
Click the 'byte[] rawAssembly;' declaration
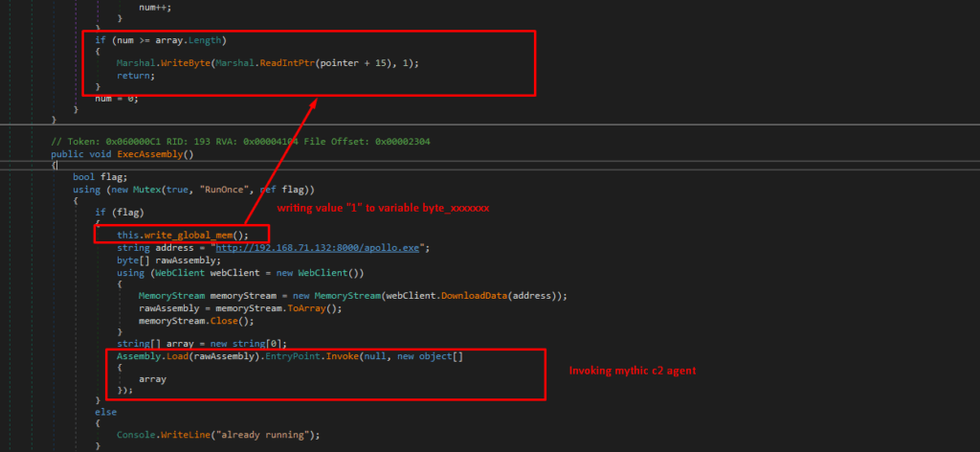168,260
